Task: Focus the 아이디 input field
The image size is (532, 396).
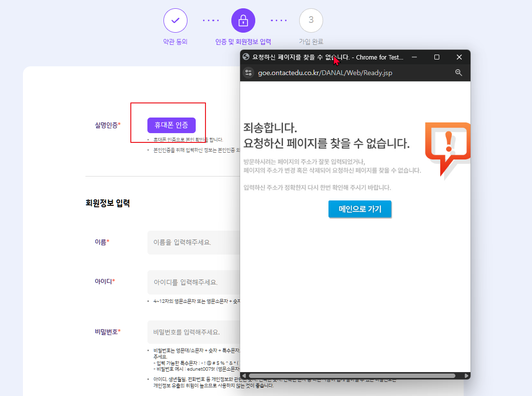Action: point(193,282)
